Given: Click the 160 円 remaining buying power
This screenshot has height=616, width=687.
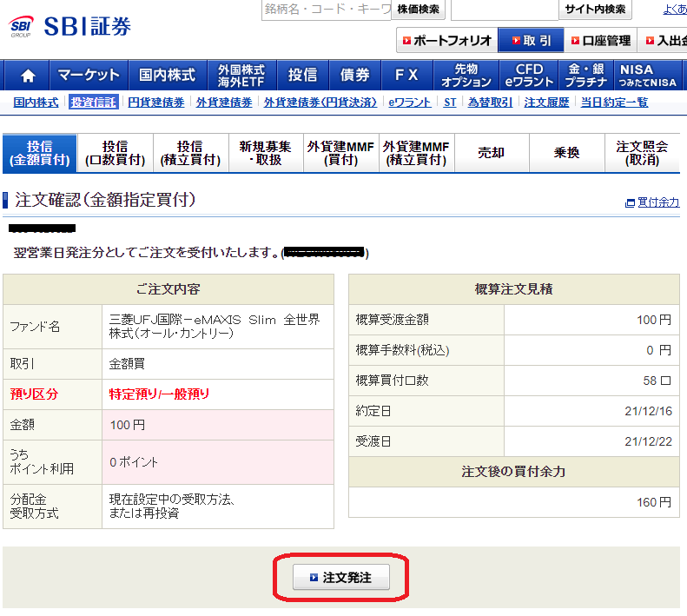Looking at the screenshot, I should 654,502.
